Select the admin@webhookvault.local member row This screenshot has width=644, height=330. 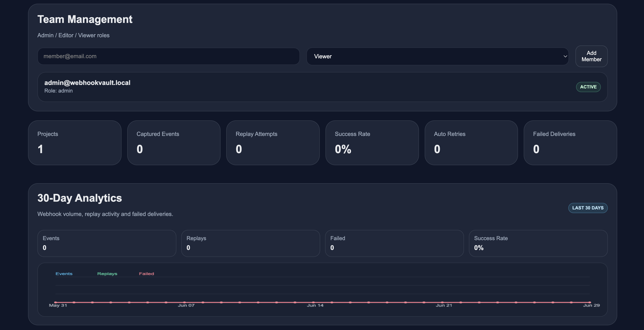pyautogui.click(x=322, y=87)
